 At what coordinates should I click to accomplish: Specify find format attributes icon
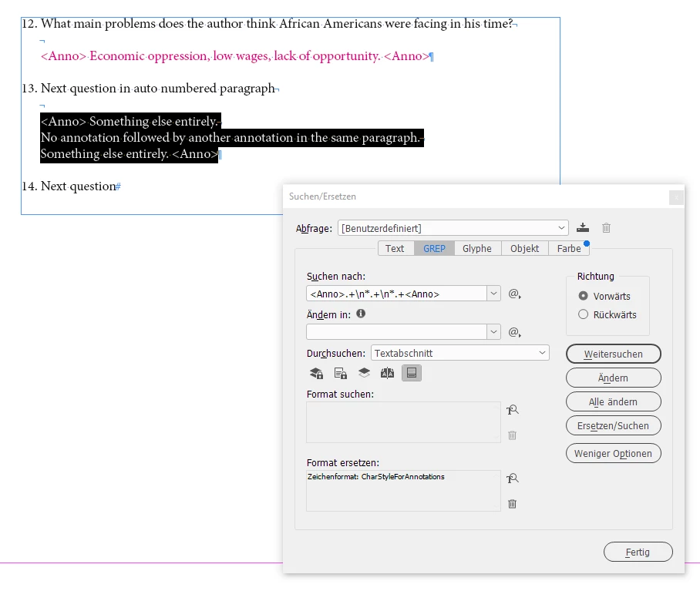(x=513, y=409)
